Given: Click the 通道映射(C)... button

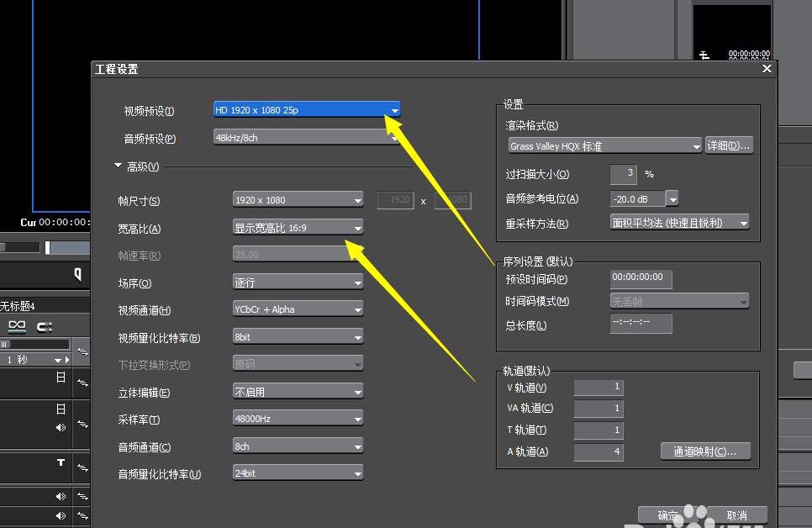Looking at the screenshot, I should pyautogui.click(x=705, y=451).
